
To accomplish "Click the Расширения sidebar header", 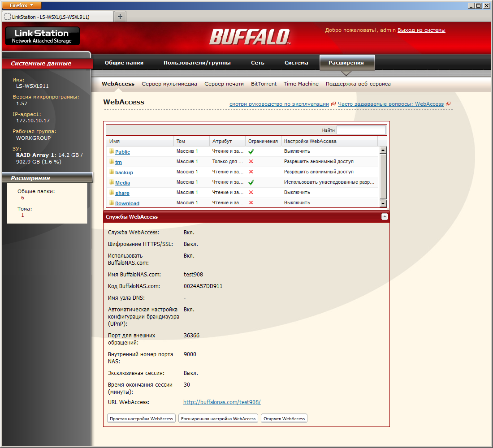I will point(47,178).
